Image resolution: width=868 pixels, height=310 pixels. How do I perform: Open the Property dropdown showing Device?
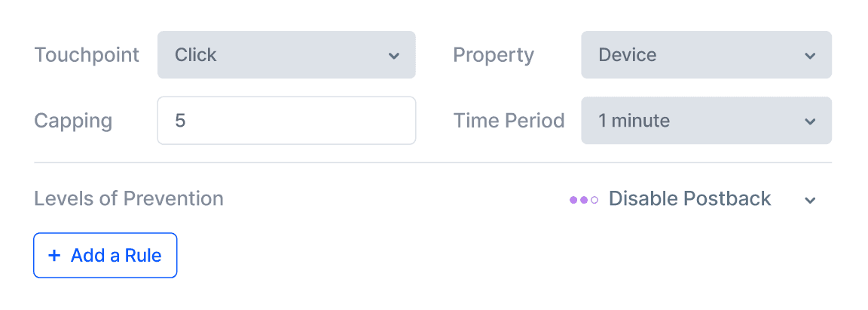tap(706, 55)
